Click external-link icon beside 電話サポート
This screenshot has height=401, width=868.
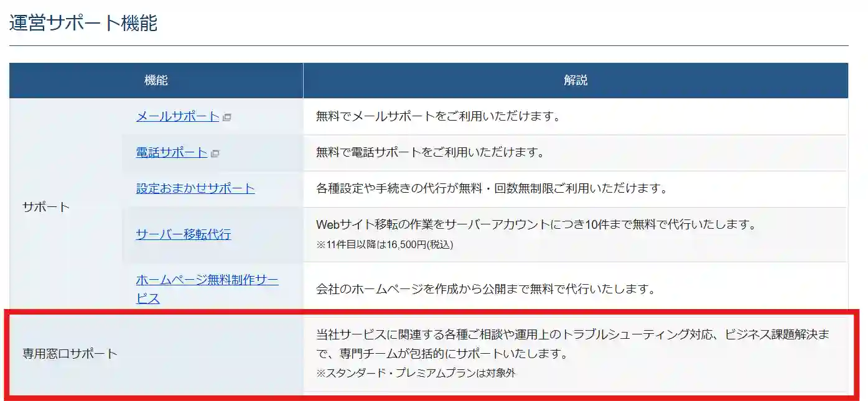[215, 153]
